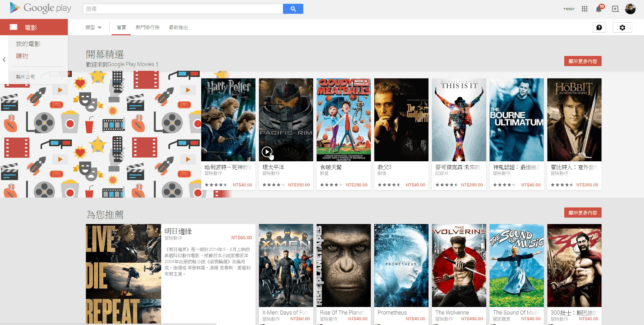Open the account profile avatar
The width and height of the screenshot is (644, 325).
[630, 9]
